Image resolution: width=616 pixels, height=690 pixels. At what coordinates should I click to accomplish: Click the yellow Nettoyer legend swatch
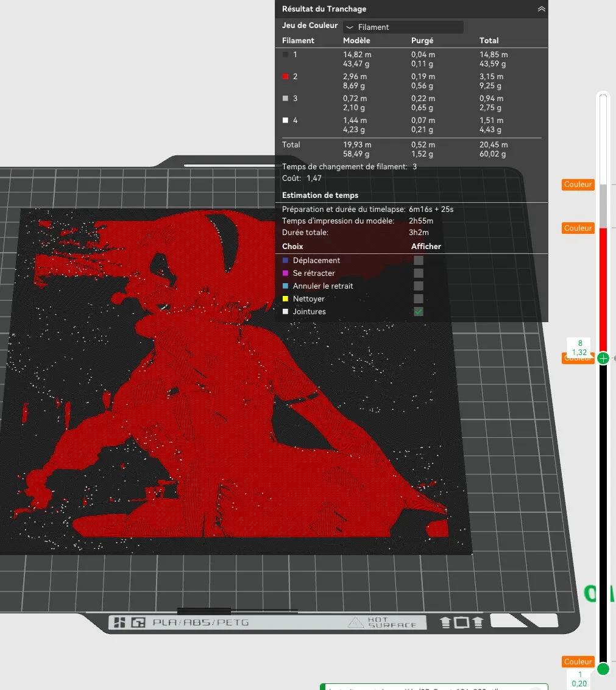coord(285,299)
